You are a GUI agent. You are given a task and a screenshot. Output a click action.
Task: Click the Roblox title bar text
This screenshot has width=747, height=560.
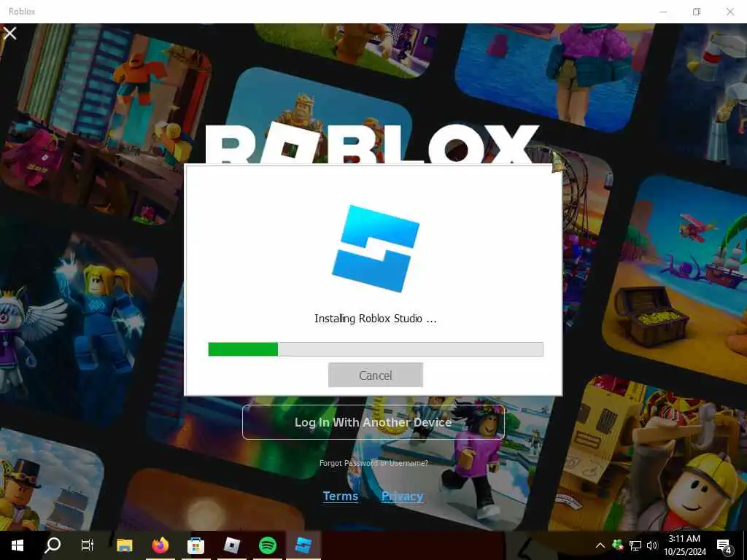pos(22,12)
